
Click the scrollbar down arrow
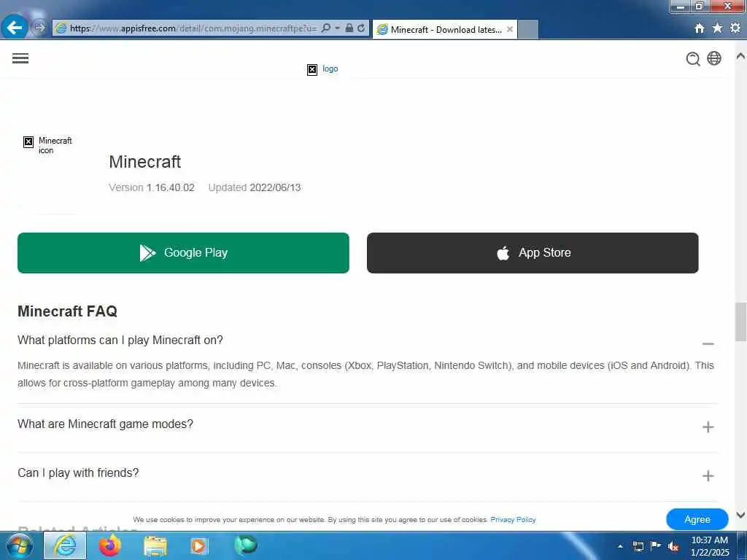[740, 515]
